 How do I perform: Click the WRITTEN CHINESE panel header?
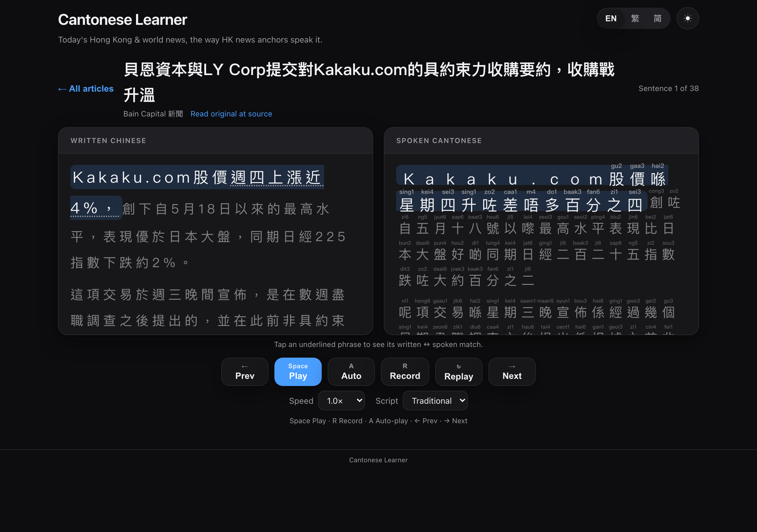tap(109, 141)
